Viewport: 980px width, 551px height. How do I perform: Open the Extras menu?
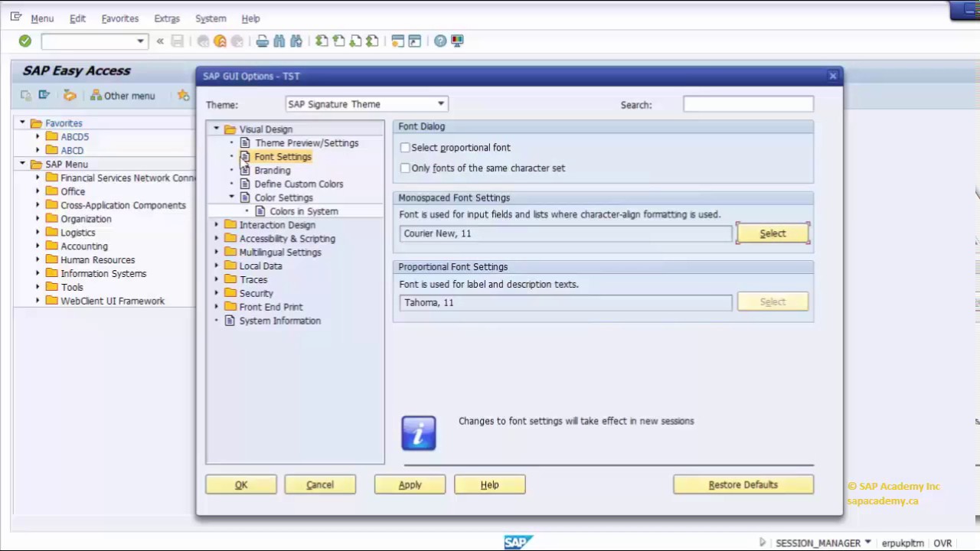tap(167, 18)
